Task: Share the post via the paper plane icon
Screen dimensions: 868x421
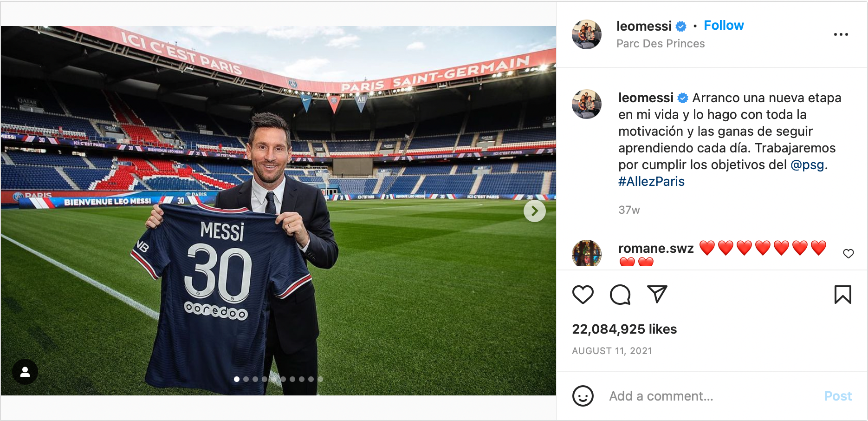Action: pos(656,294)
